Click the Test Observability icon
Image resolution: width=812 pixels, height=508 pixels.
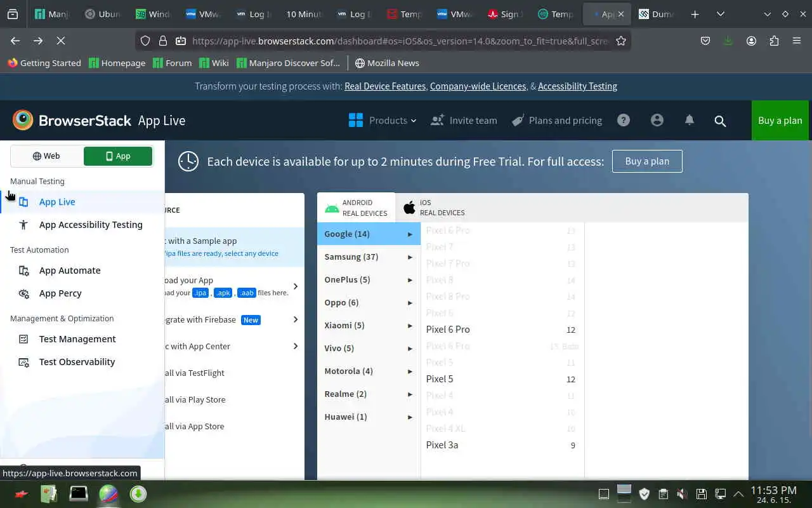(x=23, y=362)
